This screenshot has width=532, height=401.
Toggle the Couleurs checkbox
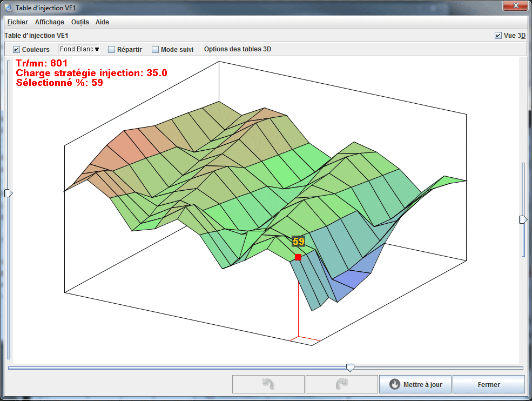pyautogui.click(x=17, y=50)
